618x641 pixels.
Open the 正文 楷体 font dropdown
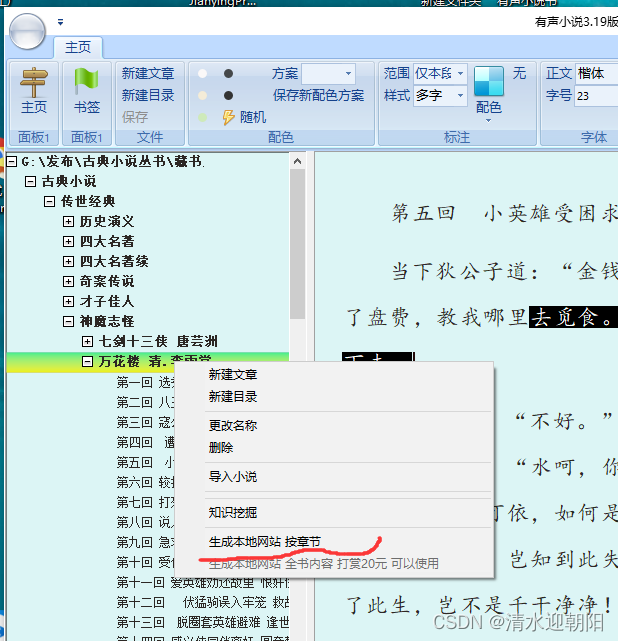click(x=596, y=74)
